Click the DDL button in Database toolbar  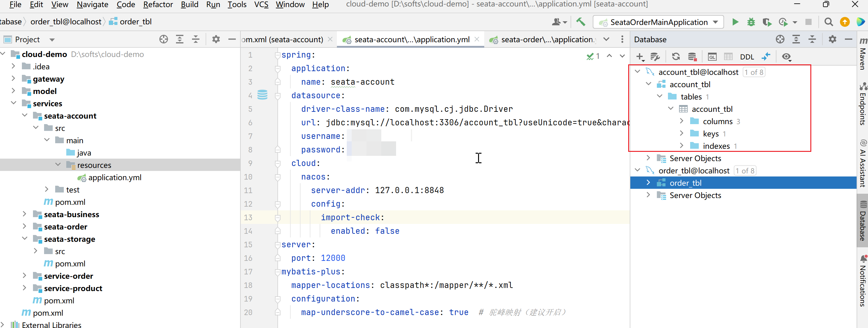click(747, 57)
